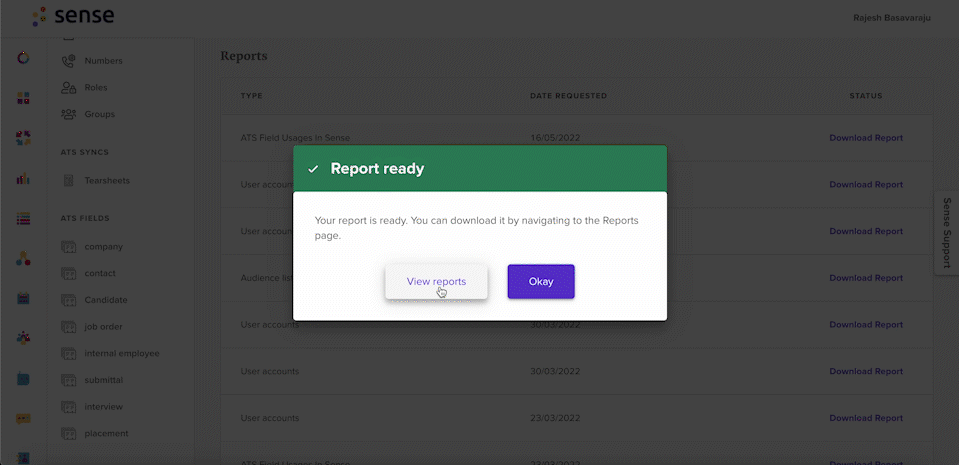Click the View reports button
Image resolution: width=959 pixels, height=465 pixels.
coord(436,281)
